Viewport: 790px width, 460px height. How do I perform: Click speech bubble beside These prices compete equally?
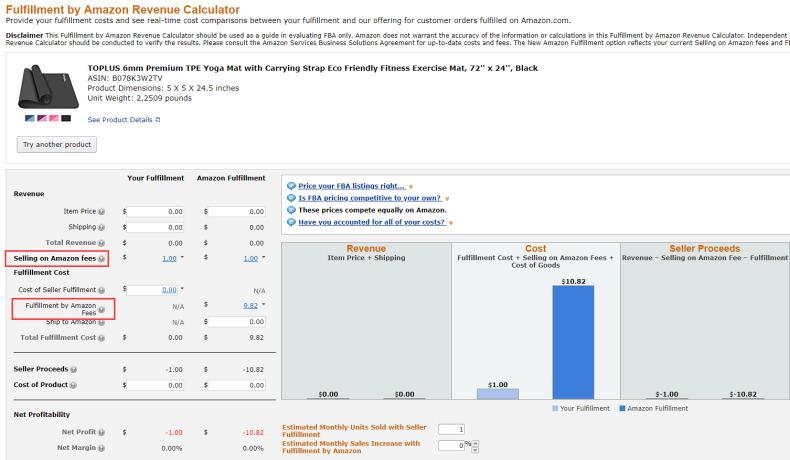tap(291, 210)
